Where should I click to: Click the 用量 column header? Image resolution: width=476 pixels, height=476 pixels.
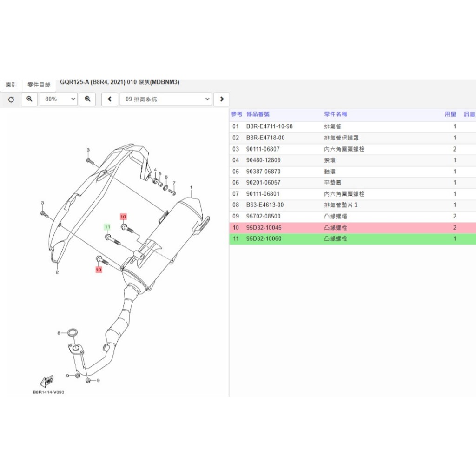[450, 114]
